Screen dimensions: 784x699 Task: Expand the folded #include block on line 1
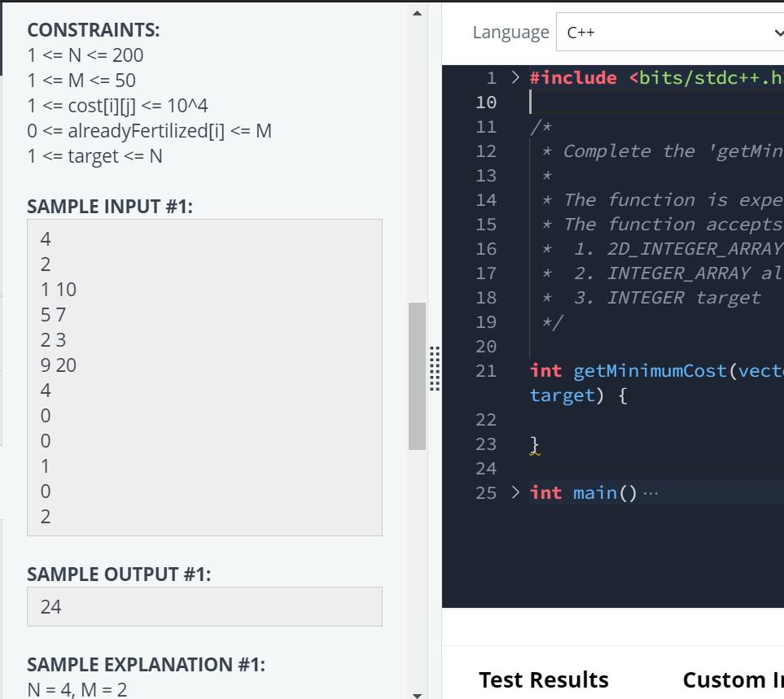pyautogui.click(x=515, y=77)
